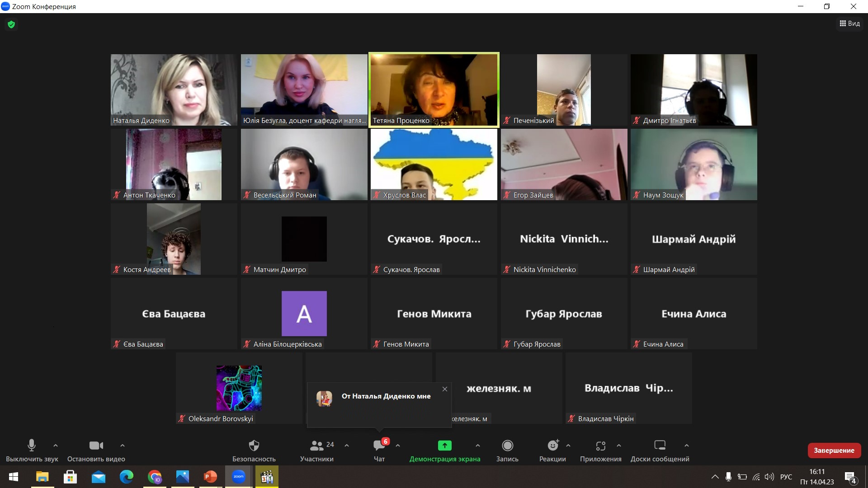This screenshot has width=868, height=488.
Task: Start screen sharing with the green share icon
Action: (444, 446)
